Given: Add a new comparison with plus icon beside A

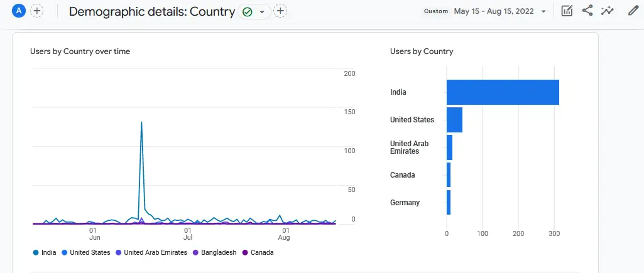Looking at the screenshot, I should tap(37, 11).
